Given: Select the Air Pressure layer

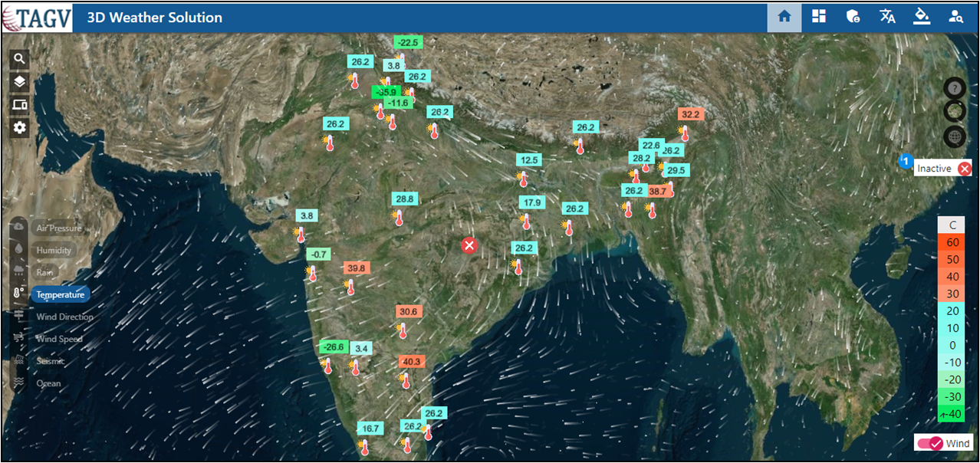Looking at the screenshot, I should (x=58, y=228).
